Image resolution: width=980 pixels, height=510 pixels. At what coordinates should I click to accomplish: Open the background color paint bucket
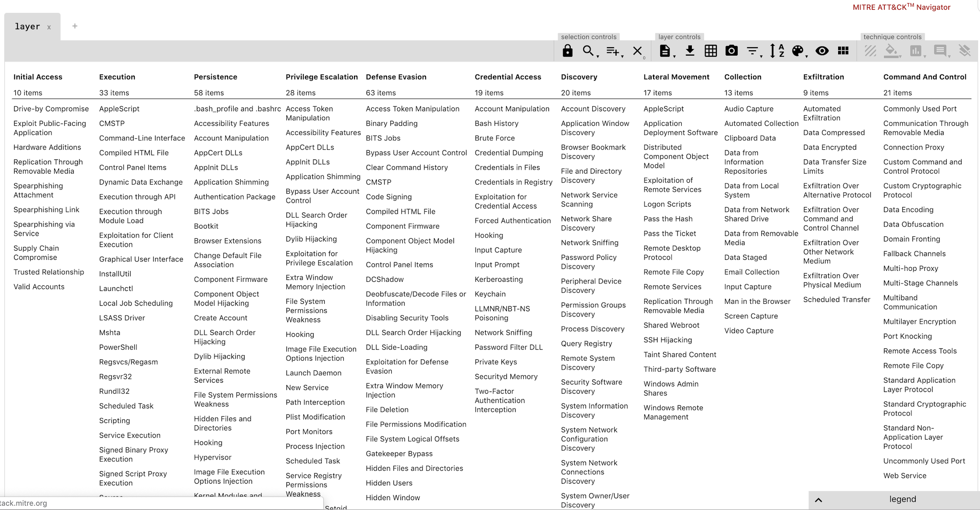pyautogui.click(x=891, y=51)
